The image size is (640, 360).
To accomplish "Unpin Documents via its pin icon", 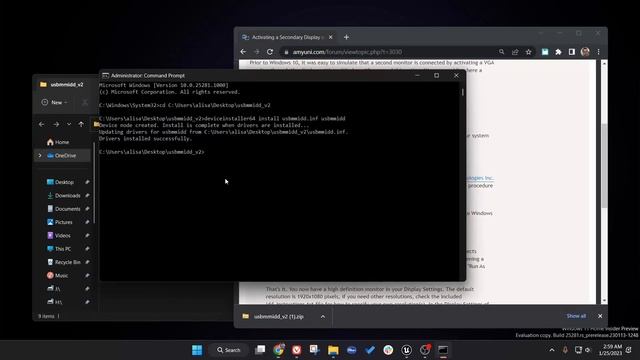I will coord(87,209).
